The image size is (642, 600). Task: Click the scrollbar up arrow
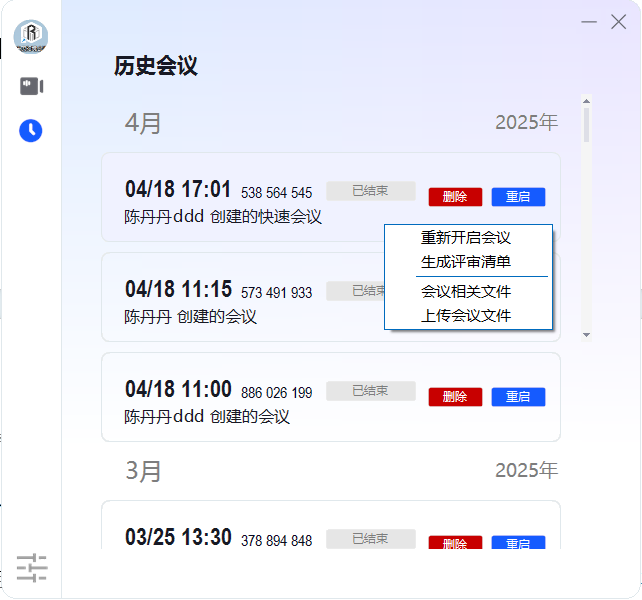[x=586, y=100]
